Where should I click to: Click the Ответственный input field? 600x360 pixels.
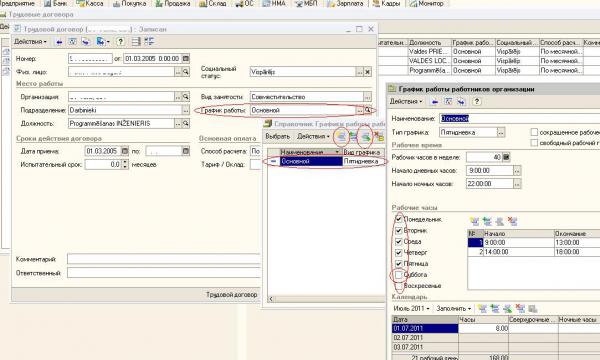tap(164, 273)
